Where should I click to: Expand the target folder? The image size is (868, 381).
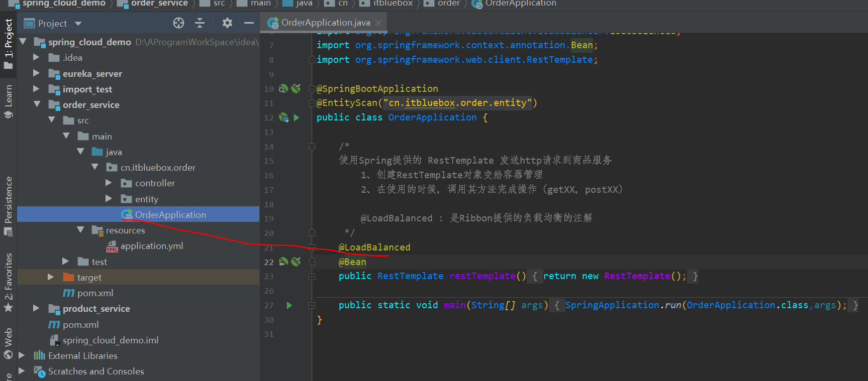click(51, 277)
